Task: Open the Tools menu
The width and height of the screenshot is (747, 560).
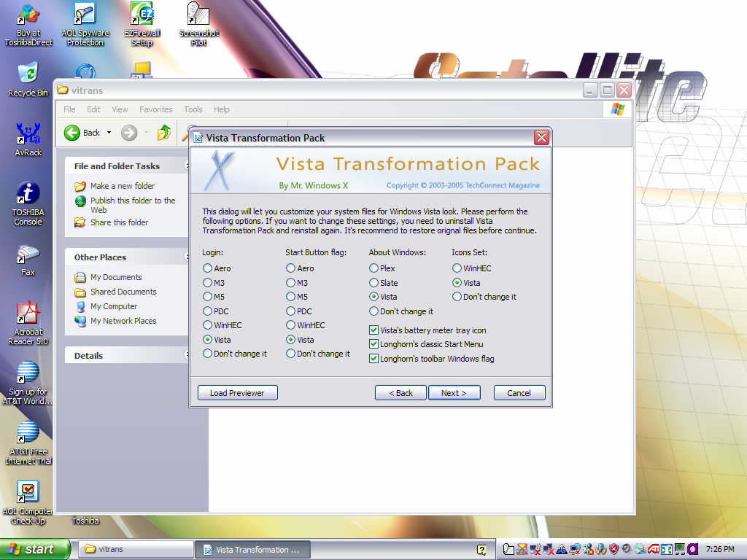Action: tap(193, 109)
